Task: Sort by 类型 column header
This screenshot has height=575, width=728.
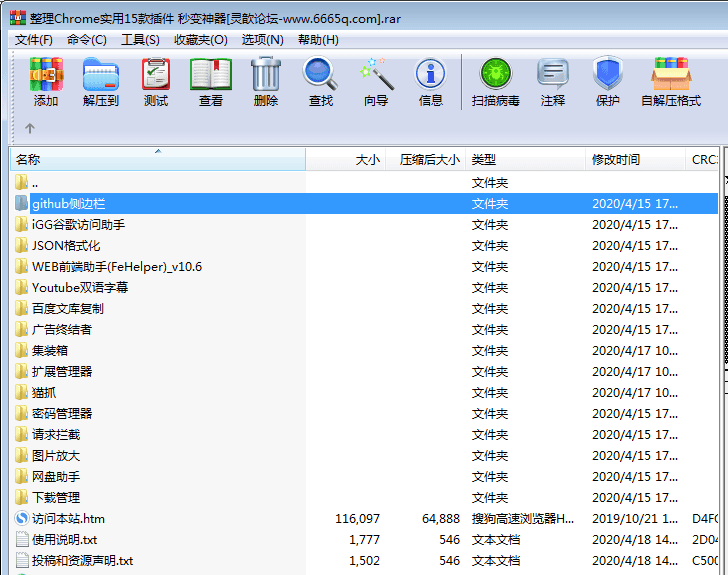Action: 526,160
